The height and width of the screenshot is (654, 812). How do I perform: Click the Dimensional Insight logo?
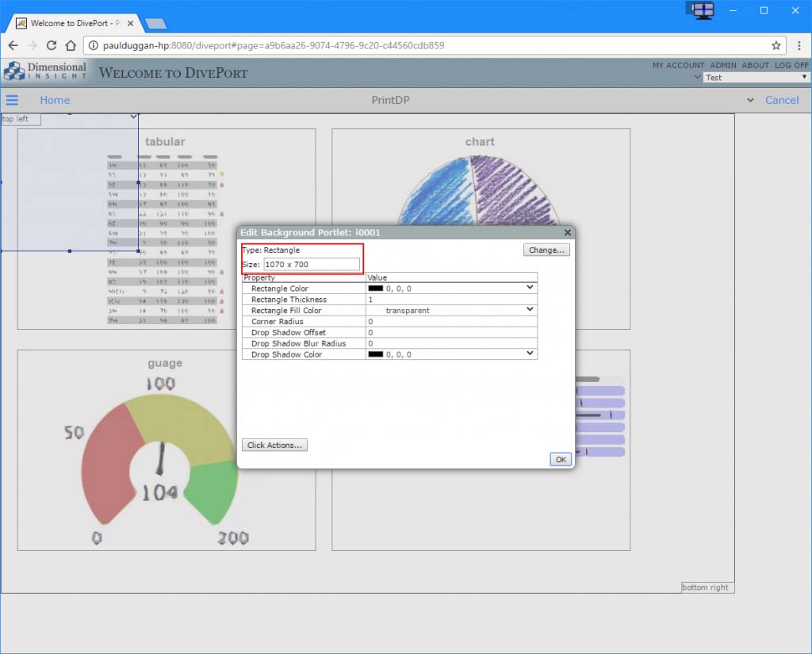(45, 72)
